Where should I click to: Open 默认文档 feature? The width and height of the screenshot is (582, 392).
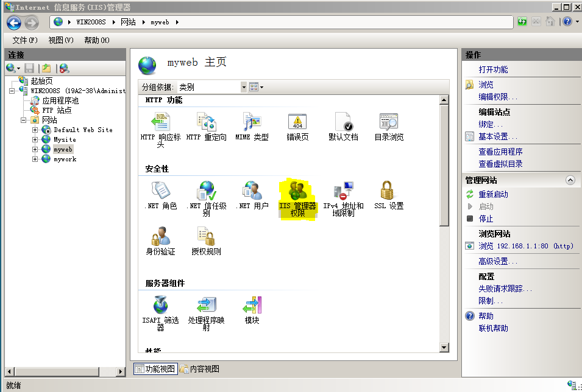coord(343,127)
